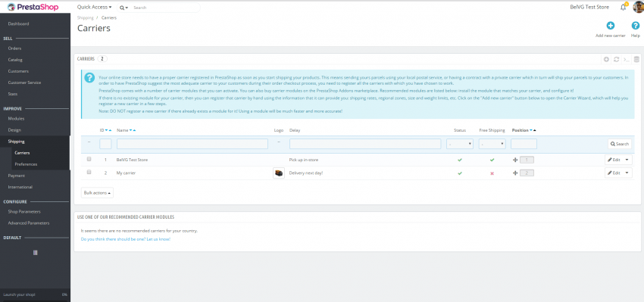Open the Free Shipping filter dropdown
The image size is (644, 302).
(x=492, y=144)
